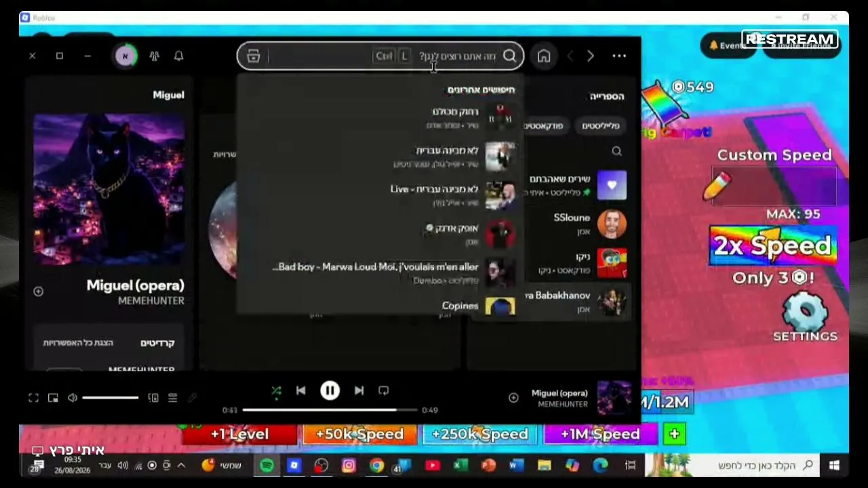
Task: Mute the Spotify volume speaker icon
Action: (73, 398)
